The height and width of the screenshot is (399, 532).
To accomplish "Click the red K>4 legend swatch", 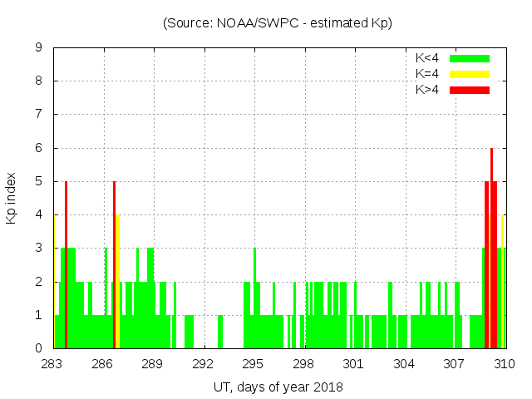I will [x=470, y=89].
